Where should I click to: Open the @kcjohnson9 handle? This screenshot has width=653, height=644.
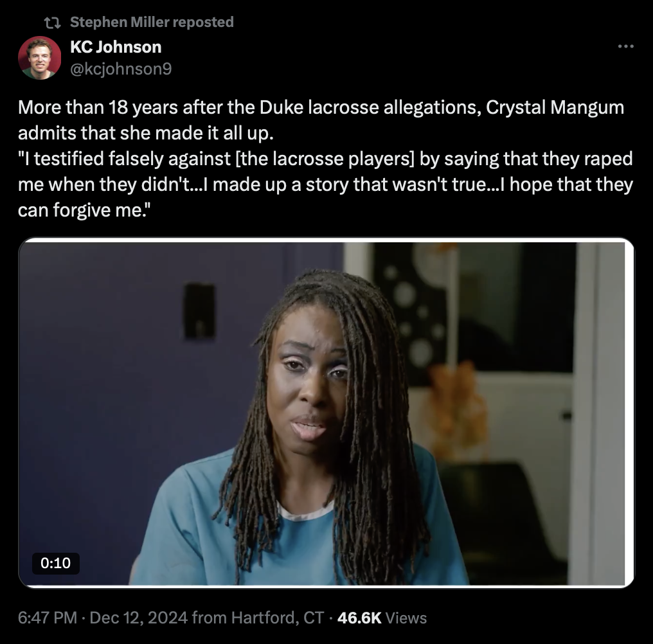(121, 69)
